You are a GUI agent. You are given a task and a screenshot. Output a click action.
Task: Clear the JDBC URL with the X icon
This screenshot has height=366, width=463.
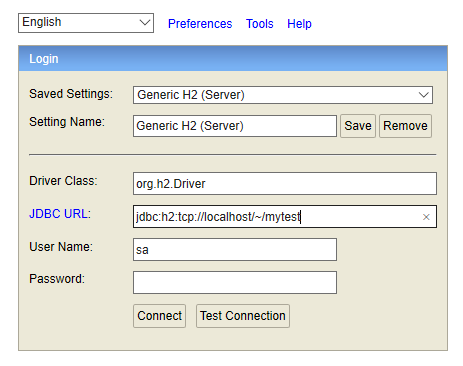426,217
